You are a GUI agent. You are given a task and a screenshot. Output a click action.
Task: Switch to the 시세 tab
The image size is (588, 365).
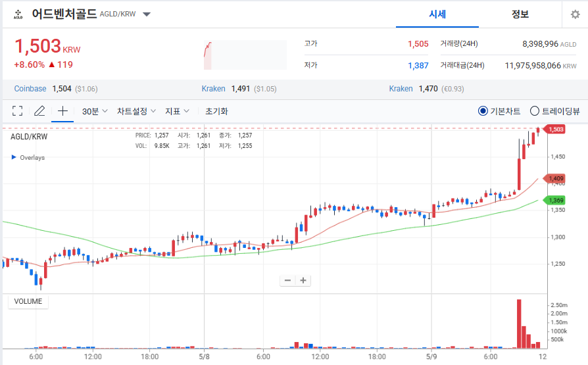point(437,14)
